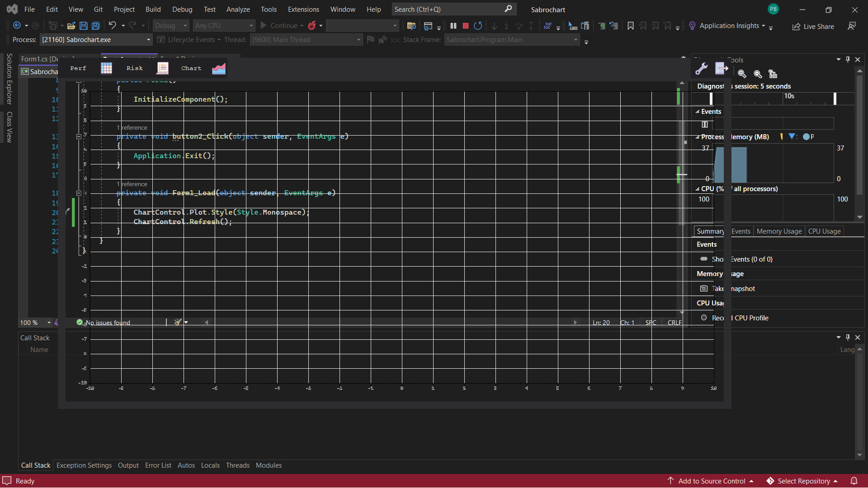Open the Debug menu
This screenshot has height=488, width=868.
coord(182,9)
